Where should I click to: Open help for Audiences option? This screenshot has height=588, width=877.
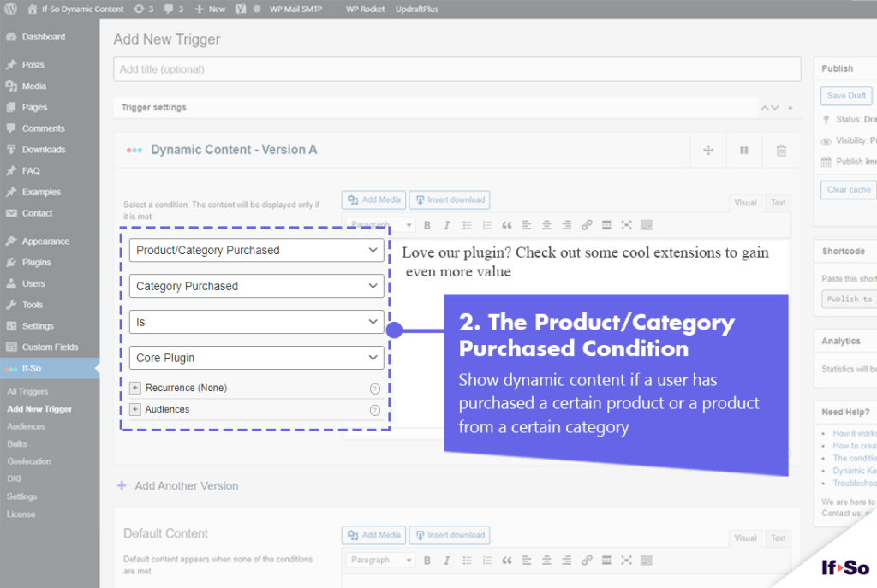tap(375, 410)
